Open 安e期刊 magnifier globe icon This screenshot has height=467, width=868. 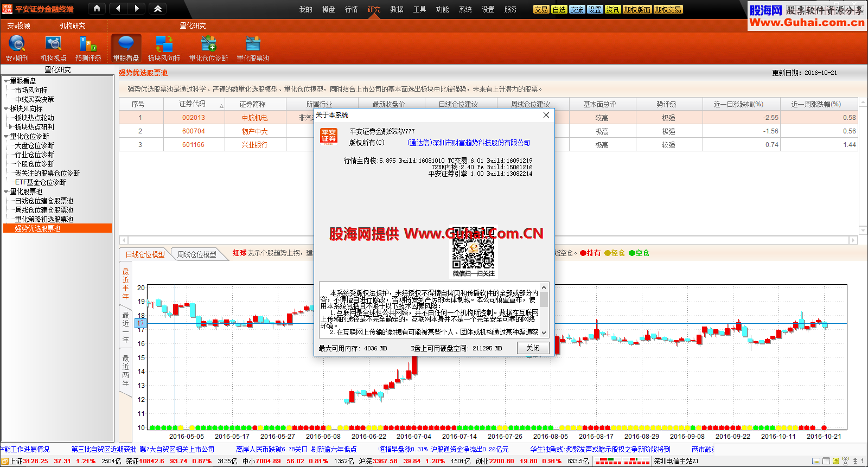click(17, 43)
